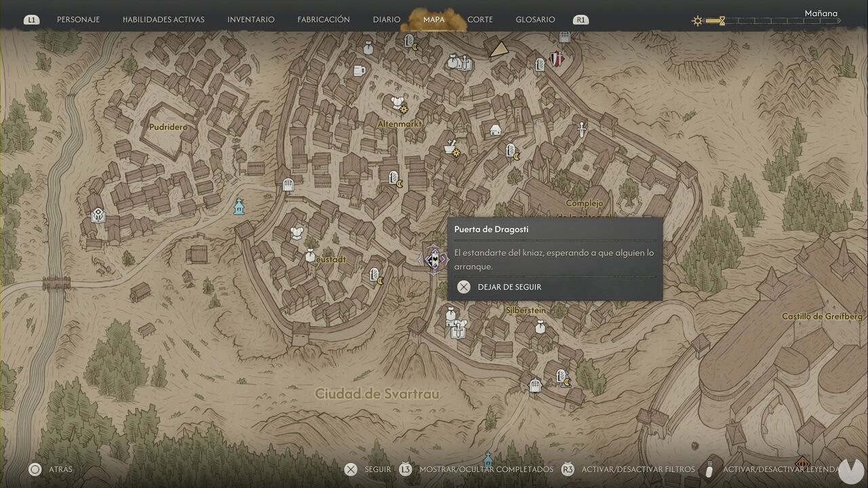The image size is (868, 488).
Task: Go to the Fabricación tab
Action: coord(323,20)
